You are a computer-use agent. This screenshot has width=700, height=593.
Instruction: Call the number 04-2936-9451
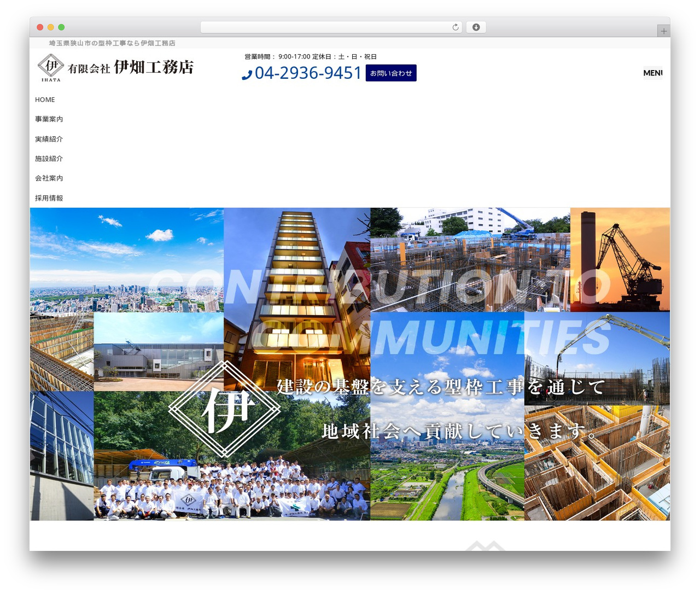point(308,73)
